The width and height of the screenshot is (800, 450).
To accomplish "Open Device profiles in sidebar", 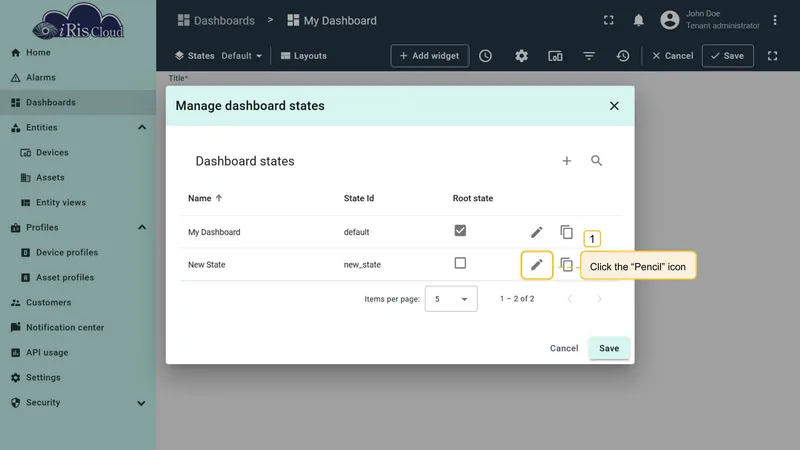I will point(78,253).
